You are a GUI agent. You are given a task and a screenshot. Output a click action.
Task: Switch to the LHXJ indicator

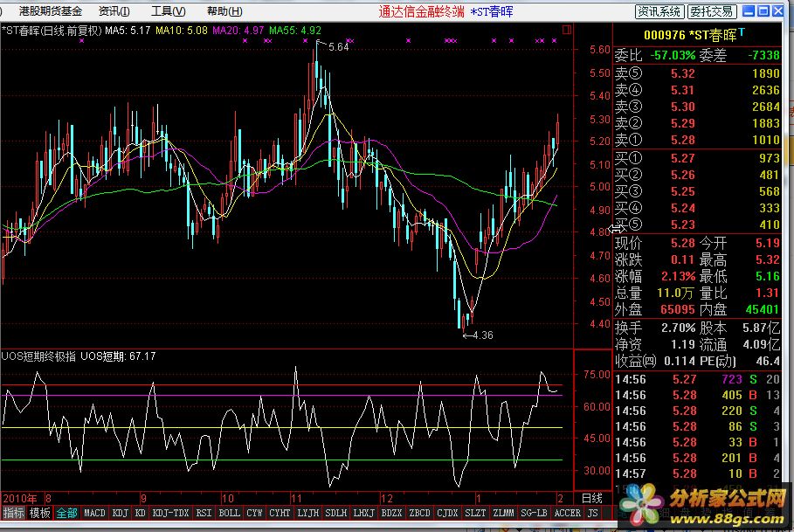[x=363, y=513]
